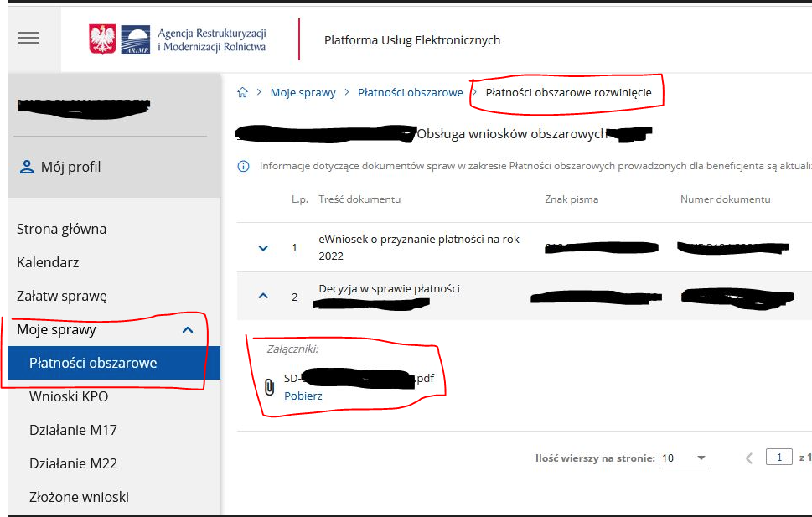The image size is (812, 517).
Task: Collapse the Moje sprawy menu section
Action: pos(188,330)
